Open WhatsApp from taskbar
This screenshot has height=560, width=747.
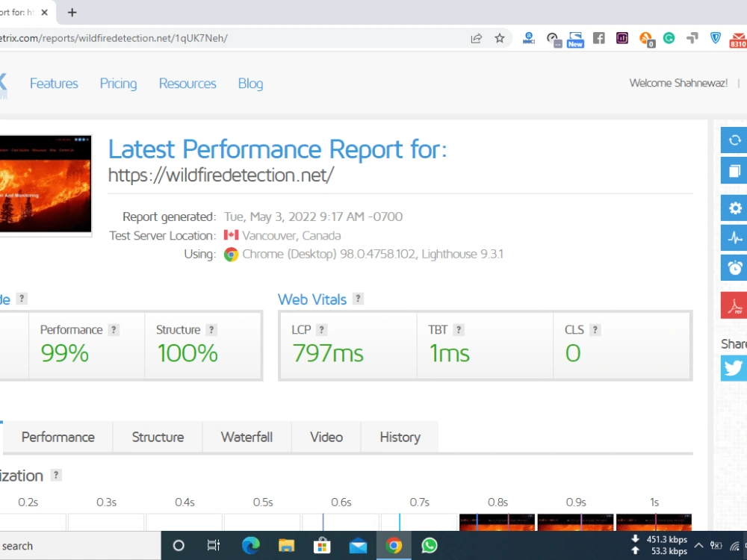click(x=430, y=545)
